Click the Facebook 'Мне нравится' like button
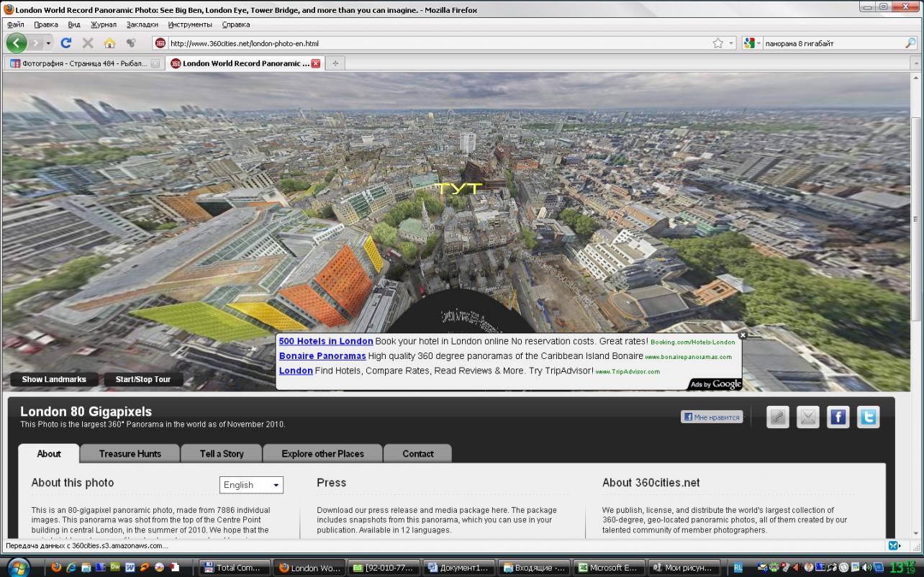924x577 pixels. pyautogui.click(x=711, y=417)
